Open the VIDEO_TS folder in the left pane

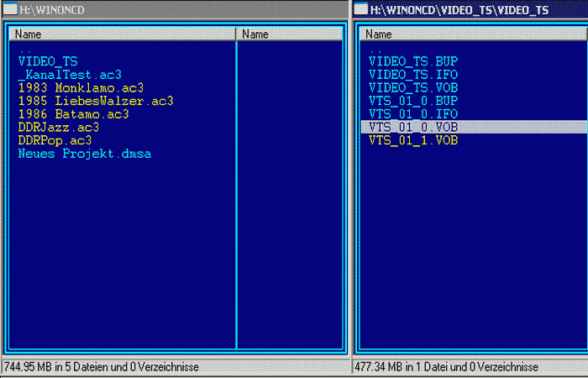point(42,62)
